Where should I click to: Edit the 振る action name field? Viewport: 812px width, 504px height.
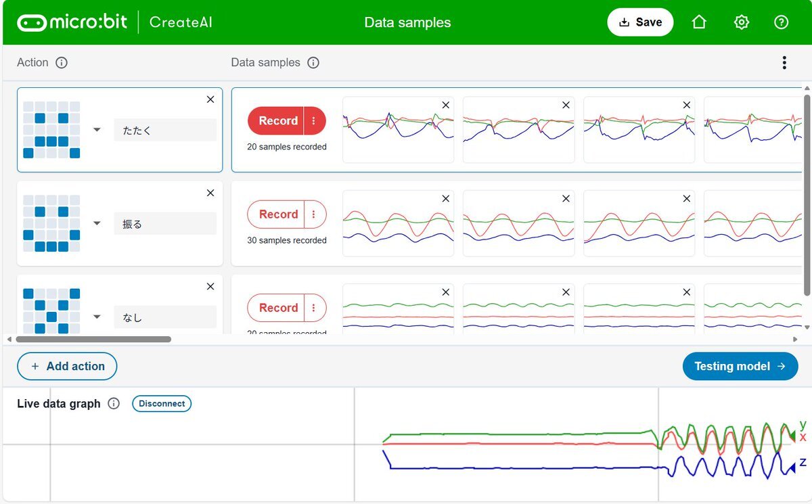point(165,224)
